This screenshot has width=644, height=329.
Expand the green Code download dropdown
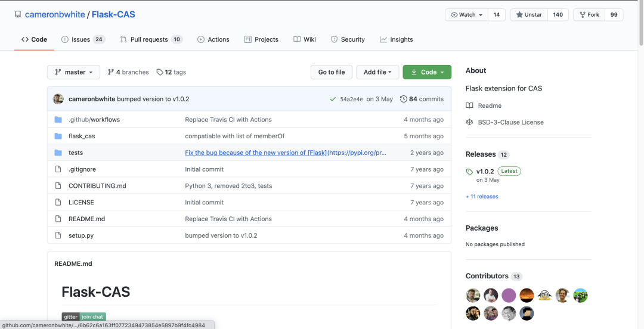click(x=427, y=72)
